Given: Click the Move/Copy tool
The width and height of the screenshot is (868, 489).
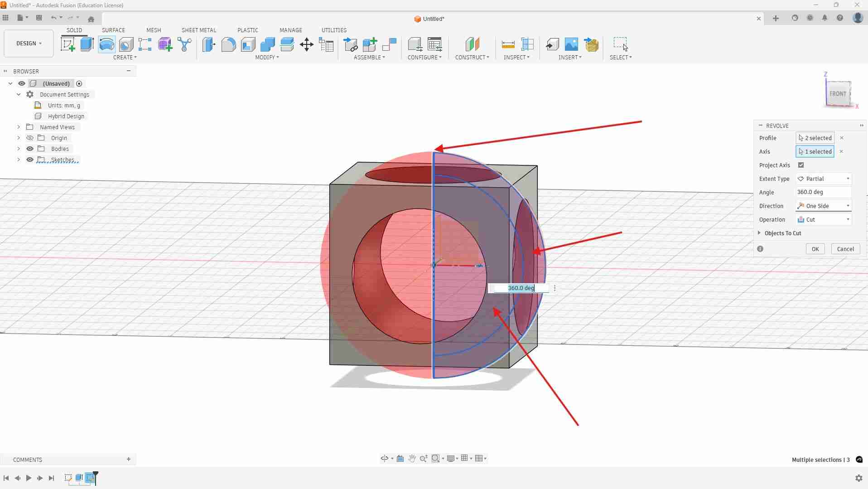Looking at the screenshot, I should coord(307,44).
